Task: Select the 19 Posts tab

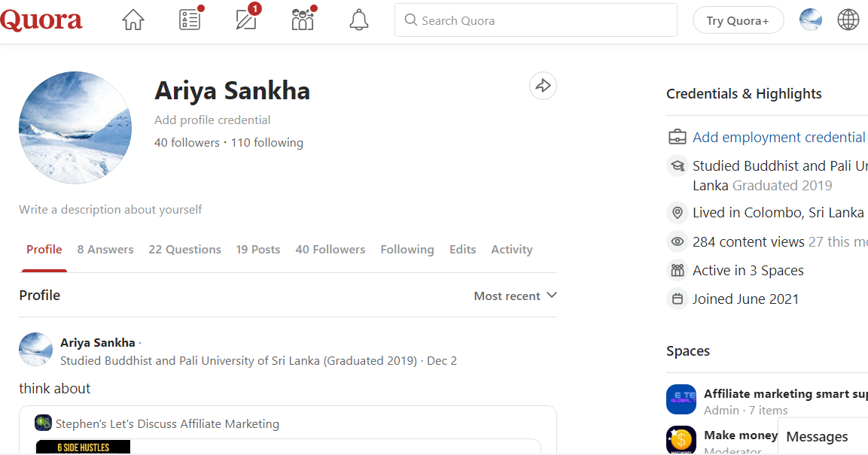Action: (x=258, y=250)
